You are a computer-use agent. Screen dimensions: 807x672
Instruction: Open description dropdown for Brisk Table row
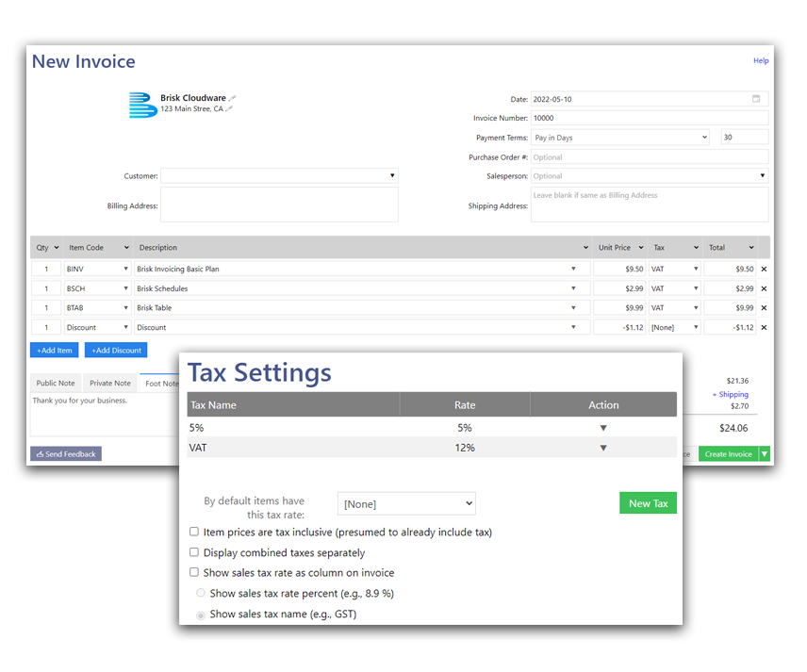pyautogui.click(x=573, y=307)
